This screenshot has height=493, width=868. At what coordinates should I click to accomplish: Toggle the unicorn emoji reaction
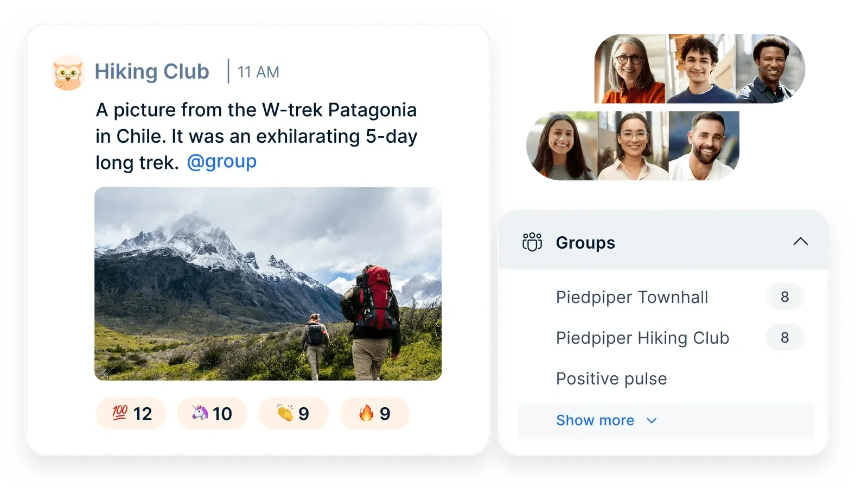coord(212,414)
